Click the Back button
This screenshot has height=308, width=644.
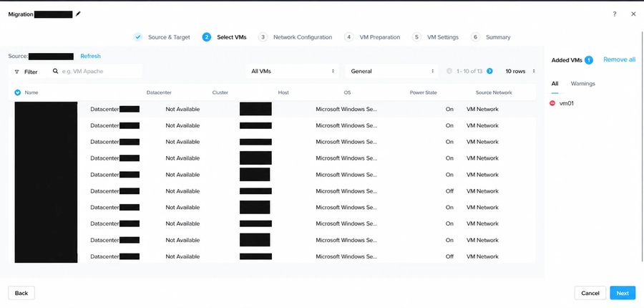click(21, 293)
